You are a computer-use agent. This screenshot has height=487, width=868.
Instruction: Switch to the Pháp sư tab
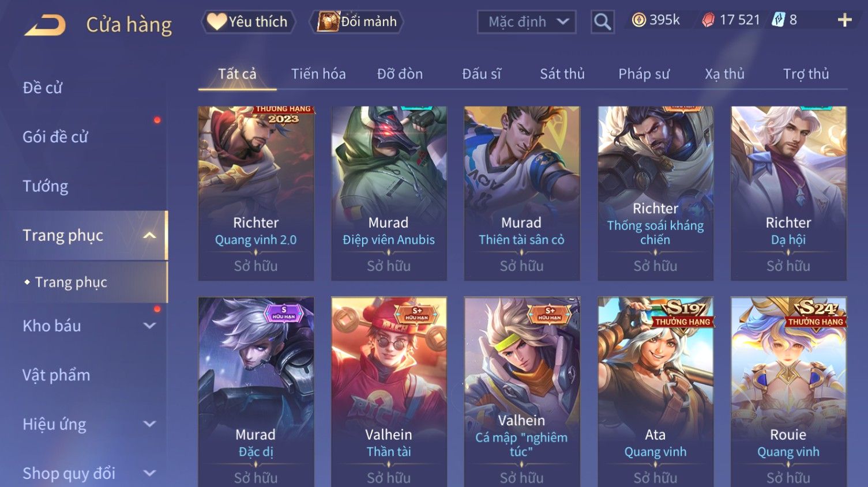pyautogui.click(x=644, y=74)
